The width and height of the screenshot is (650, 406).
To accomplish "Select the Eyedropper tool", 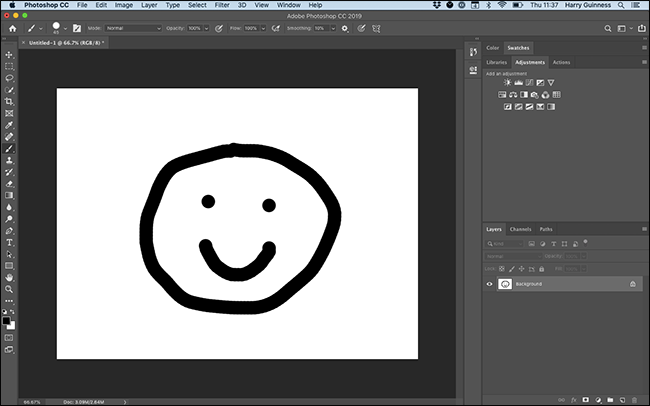I will tap(9, 125).
